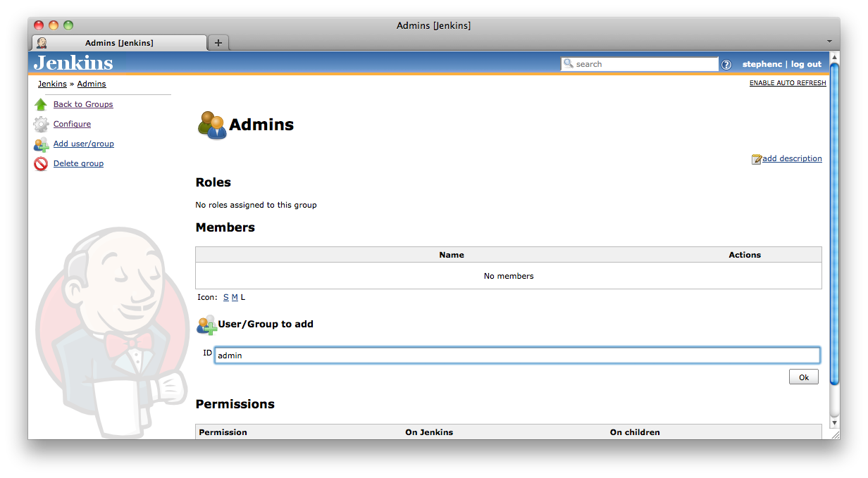
Task: Click the Configure gear icon
Action: [41, 125]
